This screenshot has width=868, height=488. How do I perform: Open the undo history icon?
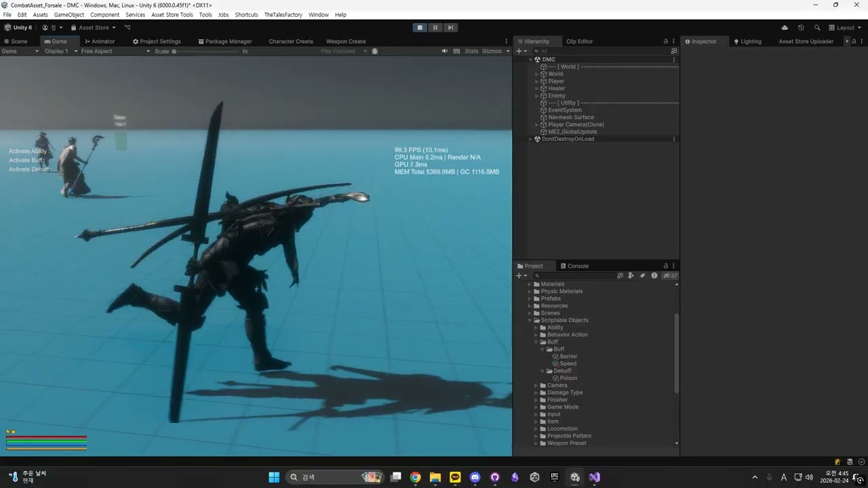(x=801, y=28)
